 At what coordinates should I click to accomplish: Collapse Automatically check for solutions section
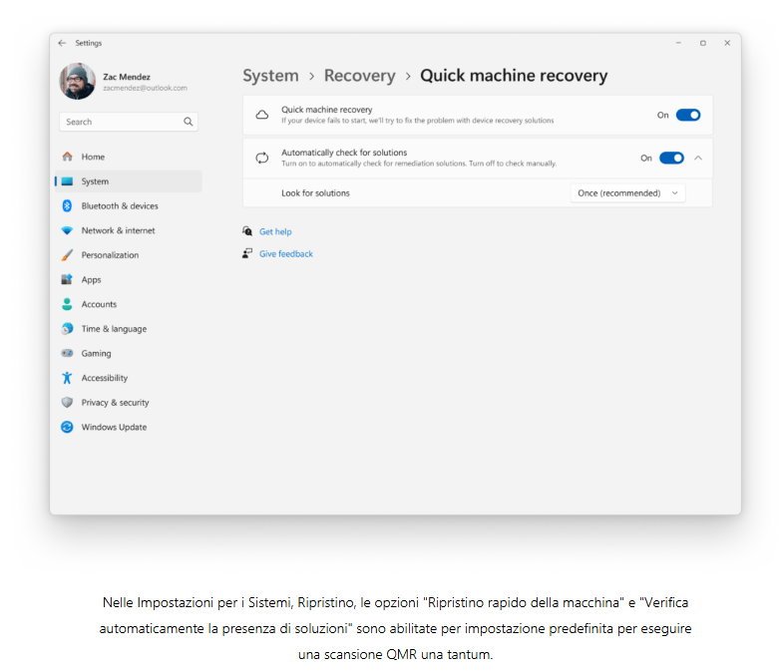click(698, 158)
